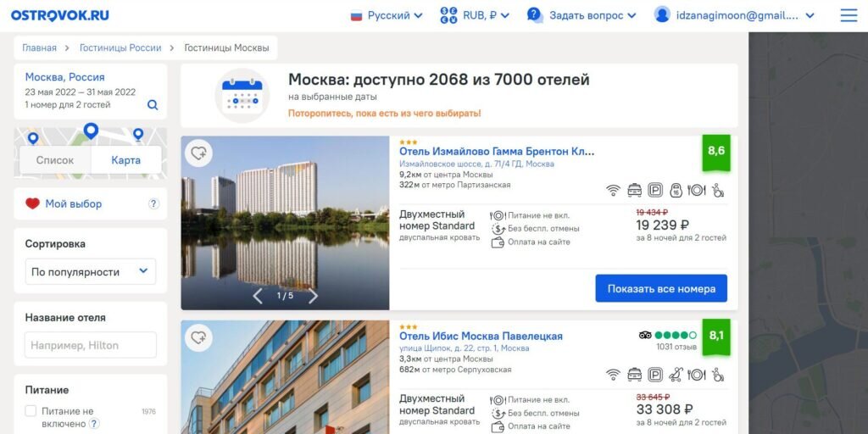This screenshot has height=434, width=868.
Task: Show previous photo of Измайлово hotel
Action: (x=258, y=296)
